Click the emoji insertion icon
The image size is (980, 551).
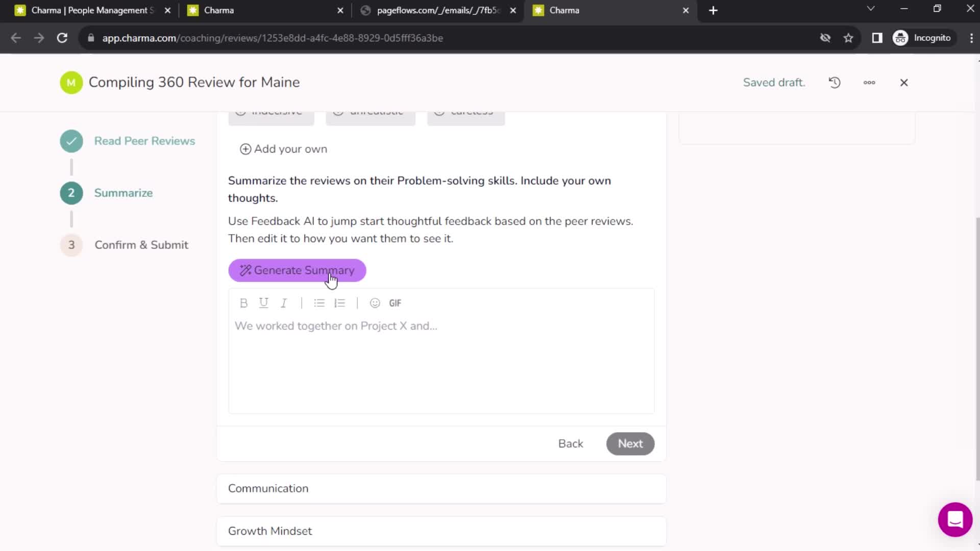tap(375, 303)
